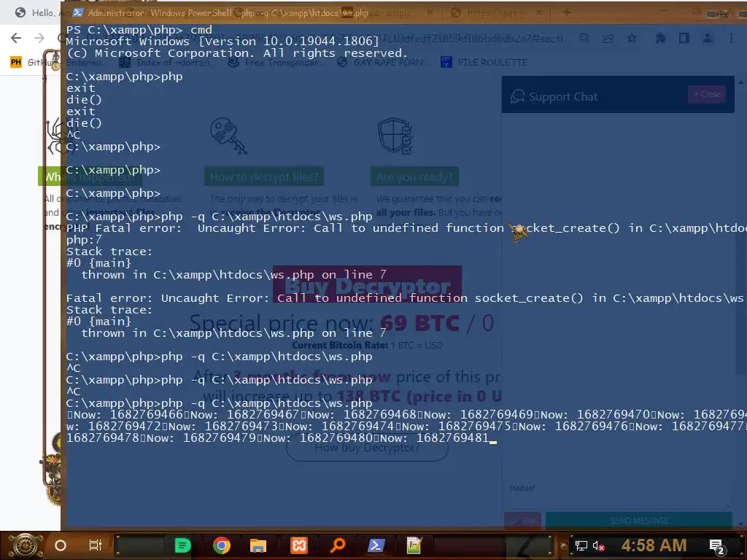
Task: Click the 'What's happened?' heading
Action: [x=90, y=176]
